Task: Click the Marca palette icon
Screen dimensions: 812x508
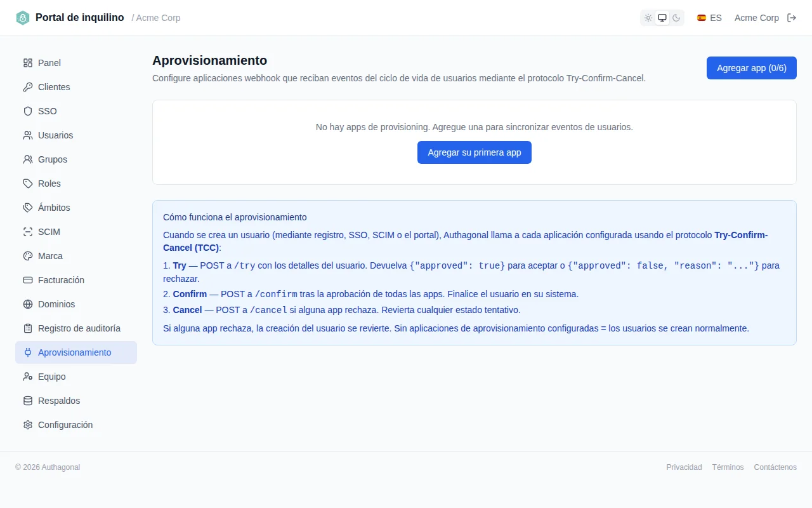Action: (28, 256)
